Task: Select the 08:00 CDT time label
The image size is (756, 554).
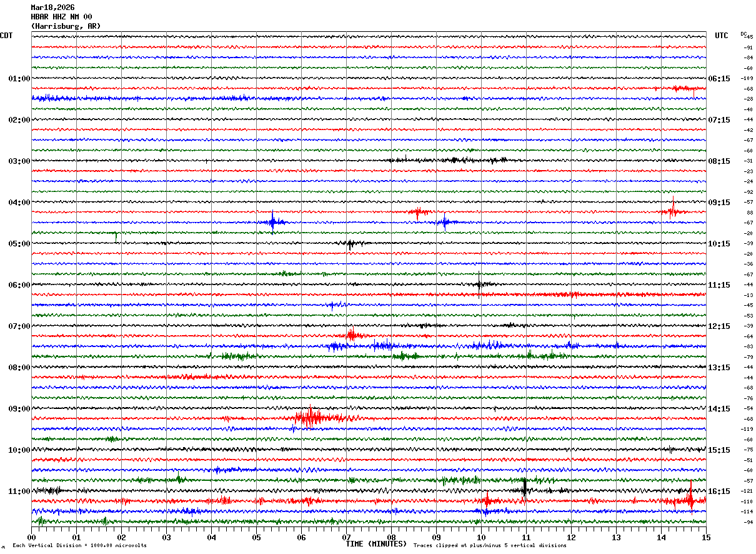Action: pos(19,368)
